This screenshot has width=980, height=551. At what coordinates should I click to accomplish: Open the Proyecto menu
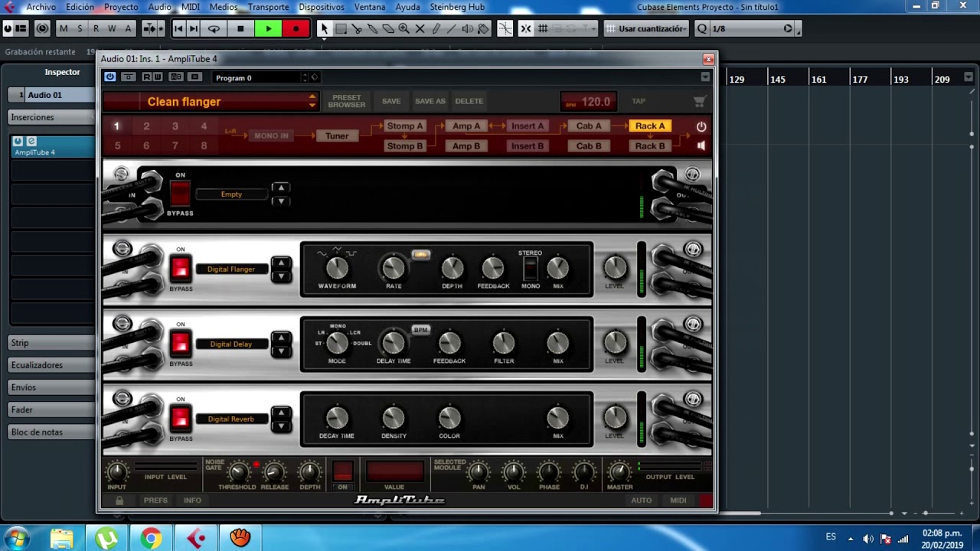tap(121, 7)
